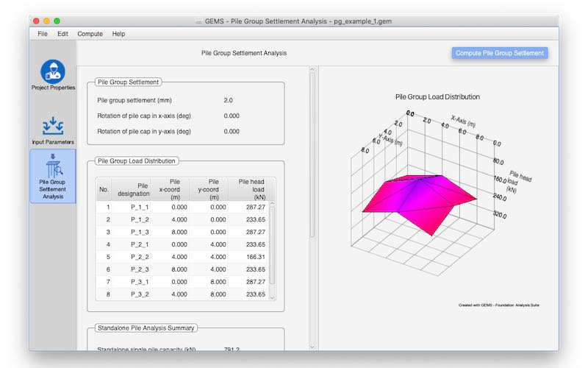Screen dimensions: 588x368
Task: Click the 'No.' column header
Action: coord(104,189)
